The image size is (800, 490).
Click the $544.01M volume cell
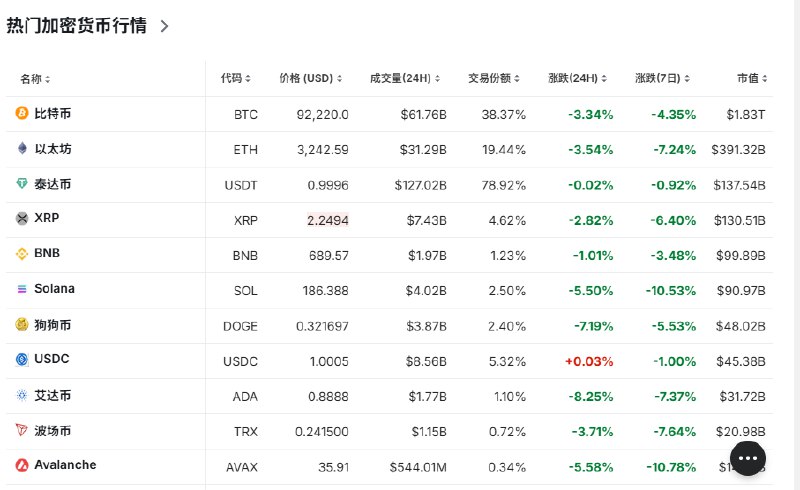[x=418, y=468]
